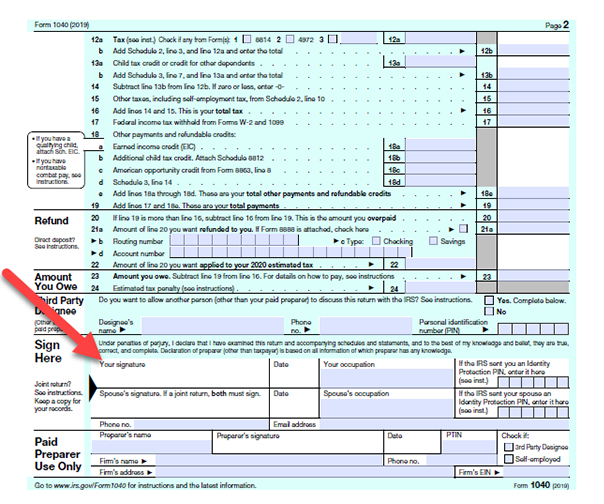Click the Spouse's signature box
The height and width of the screenshot is (504, 604).
coord(180,403)
